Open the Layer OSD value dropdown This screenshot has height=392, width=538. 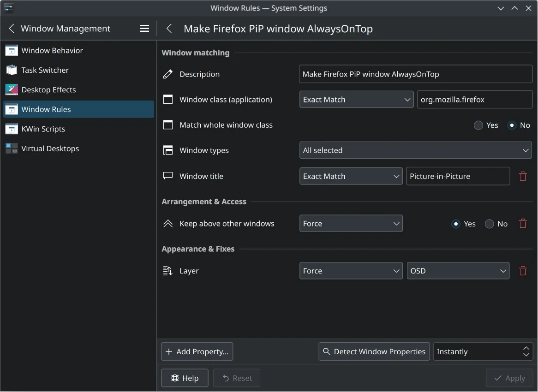(458, 271)
